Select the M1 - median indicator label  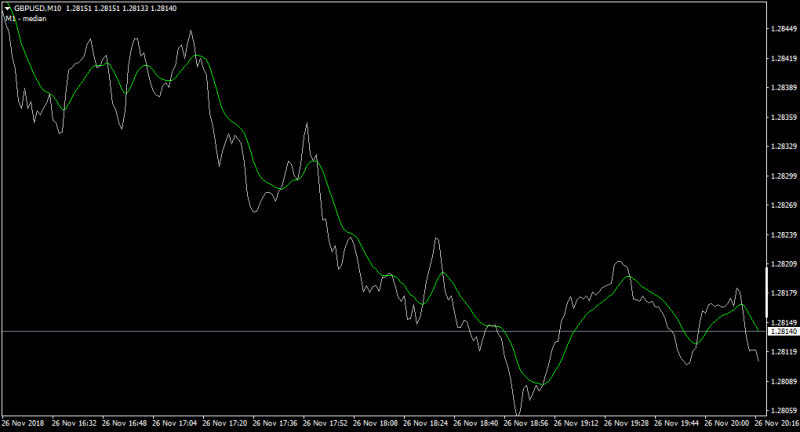tap(26, 19)
